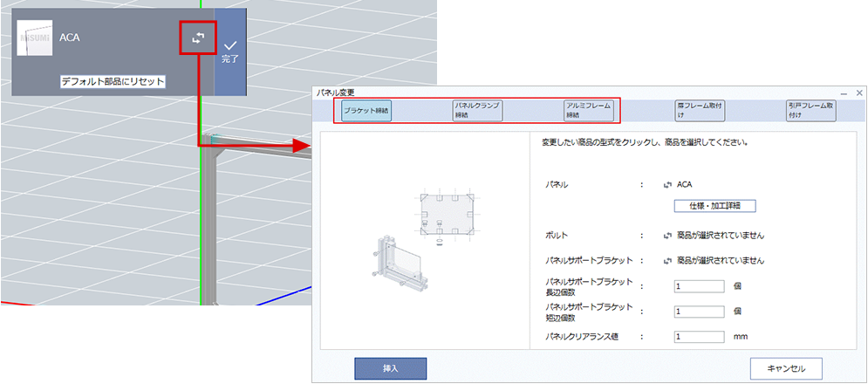Click swap icon in ボルト row

click(x=667, y=236)
